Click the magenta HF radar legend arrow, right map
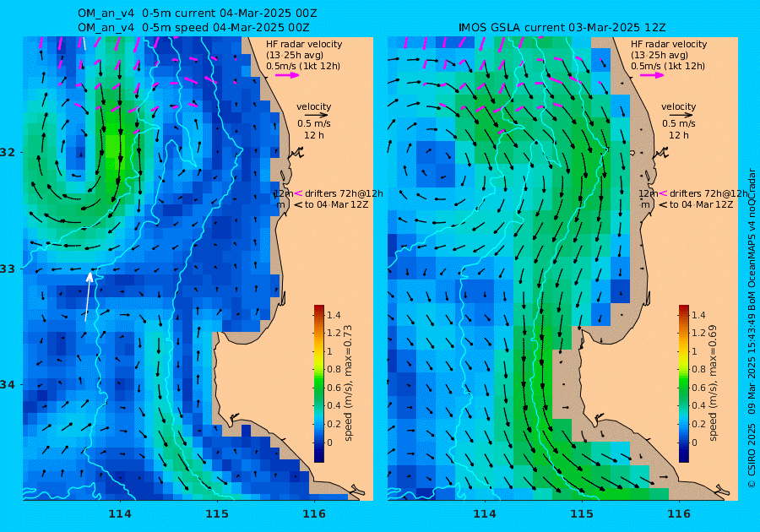The width and height of the screenshot is (760, 532). click(653, 75)
